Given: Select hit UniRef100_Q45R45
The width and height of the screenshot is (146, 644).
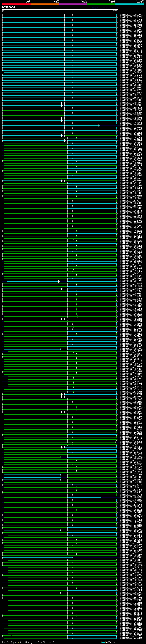Looking at the screenshot, I should (x=131, y=337).
